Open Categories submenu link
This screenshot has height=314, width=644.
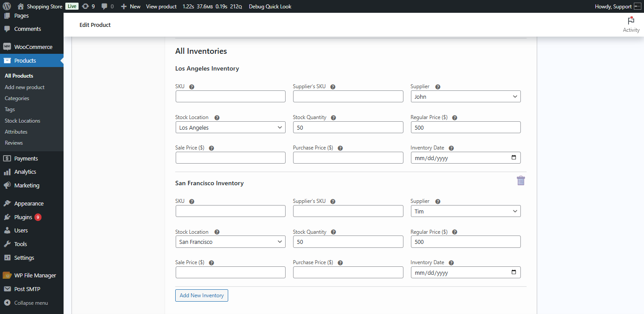17,98
